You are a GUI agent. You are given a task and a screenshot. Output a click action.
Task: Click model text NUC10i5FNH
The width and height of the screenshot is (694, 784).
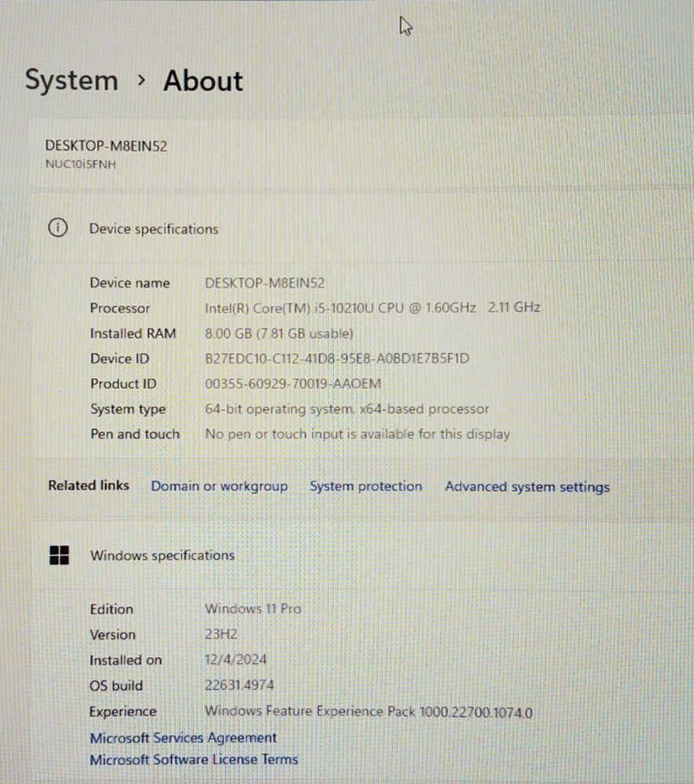[x=81, y=164]
